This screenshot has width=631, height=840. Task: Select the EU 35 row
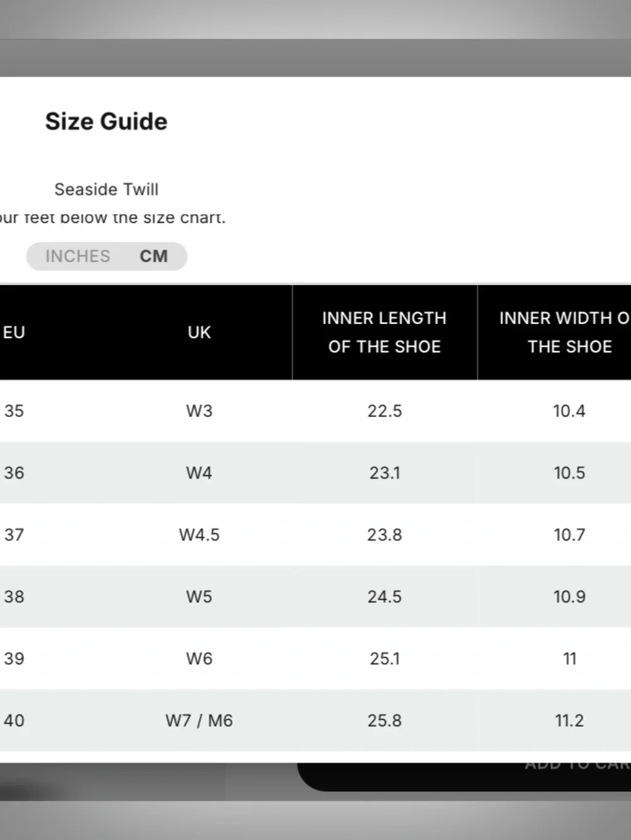[315, 411]
